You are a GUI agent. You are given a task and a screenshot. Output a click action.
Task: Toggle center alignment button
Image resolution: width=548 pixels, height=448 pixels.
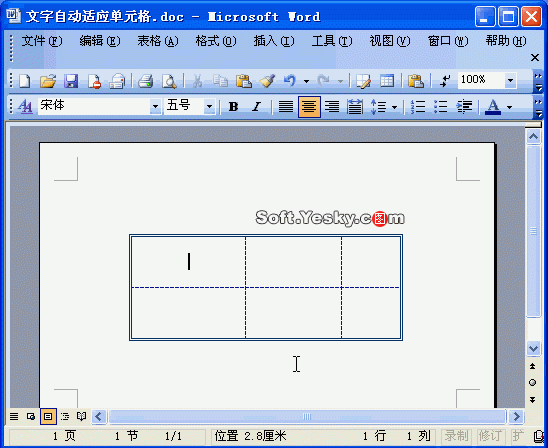click(309, 107)
